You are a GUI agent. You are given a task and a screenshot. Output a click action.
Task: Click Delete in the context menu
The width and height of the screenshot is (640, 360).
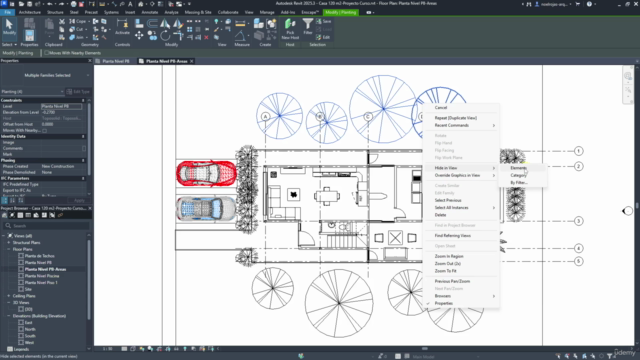click(440, 215)
